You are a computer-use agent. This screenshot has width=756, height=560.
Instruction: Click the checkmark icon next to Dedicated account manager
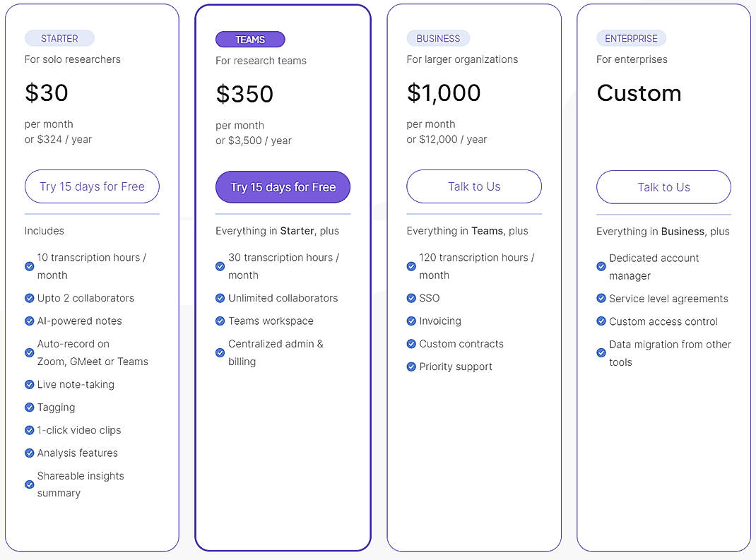pyautogui.click(x=601, y=266)
